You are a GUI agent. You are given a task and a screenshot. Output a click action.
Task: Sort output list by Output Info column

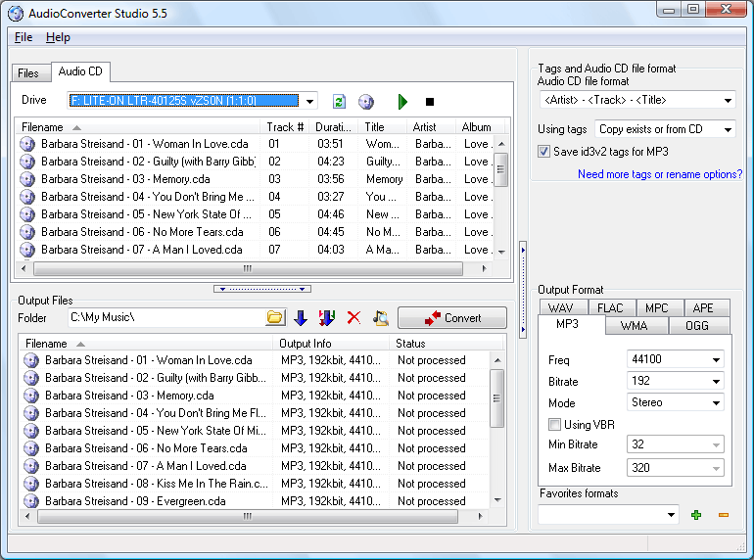point(331,344)
